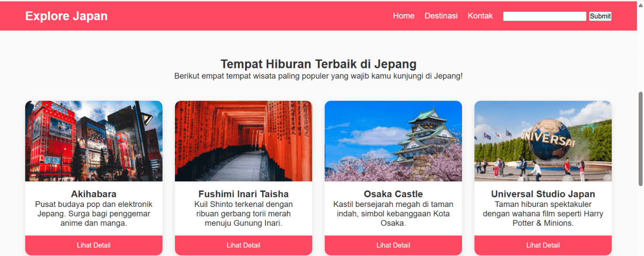Open the Fushimi Inari torii gates photo
The image size is (644, 256).
(243, 141)
